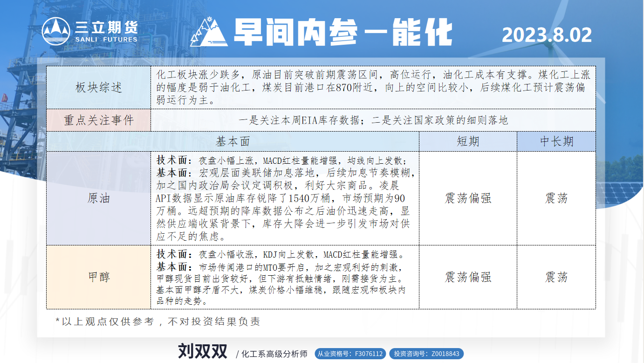
Task: Click the date 2023.8.02
Action: (547, 35)
